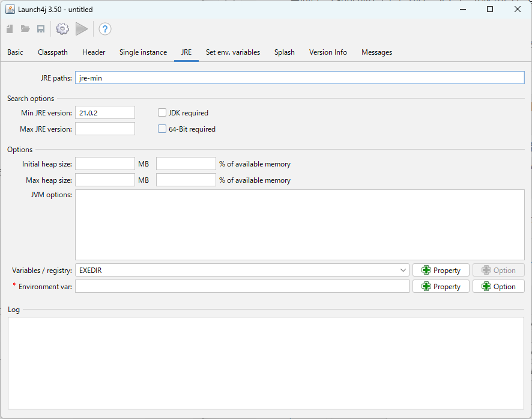Switch to the Set env. variables tab

click(x=232, y=52)
